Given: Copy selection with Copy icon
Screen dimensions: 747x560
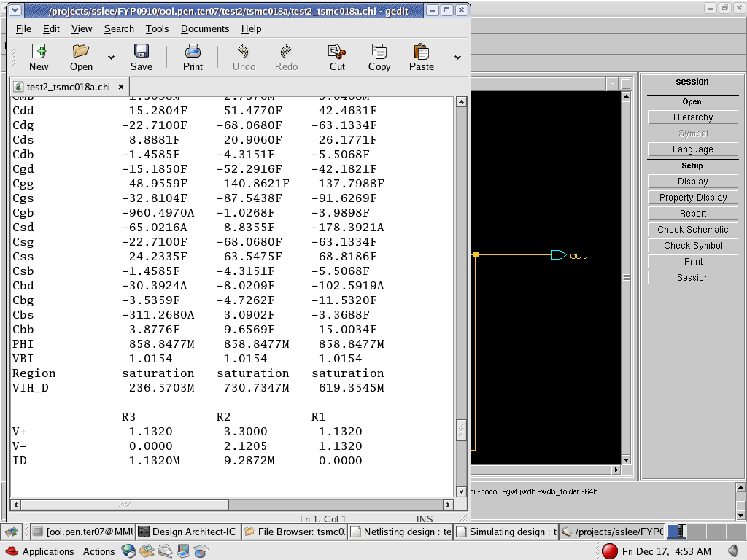Looking at the screenshot, I should tap(379, 52).
